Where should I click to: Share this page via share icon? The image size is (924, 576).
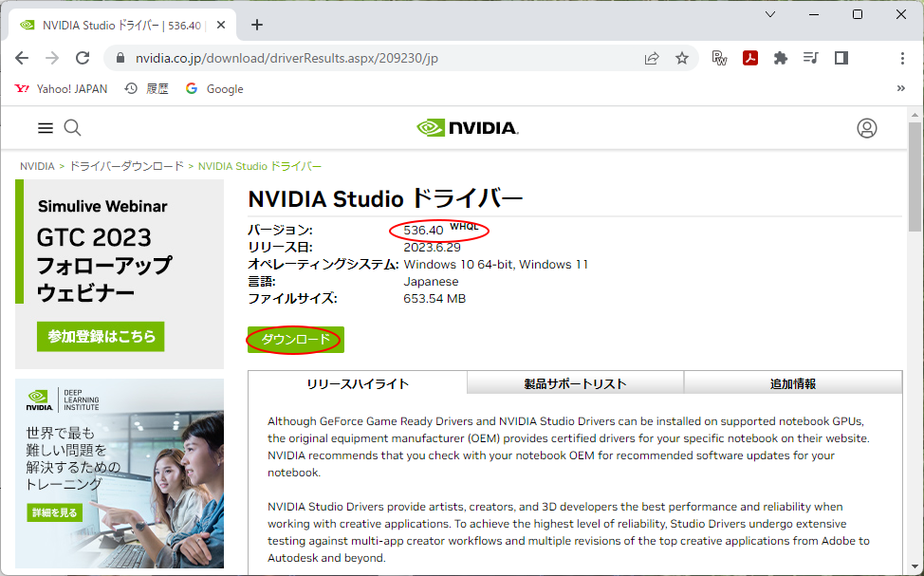pos(651,58)
